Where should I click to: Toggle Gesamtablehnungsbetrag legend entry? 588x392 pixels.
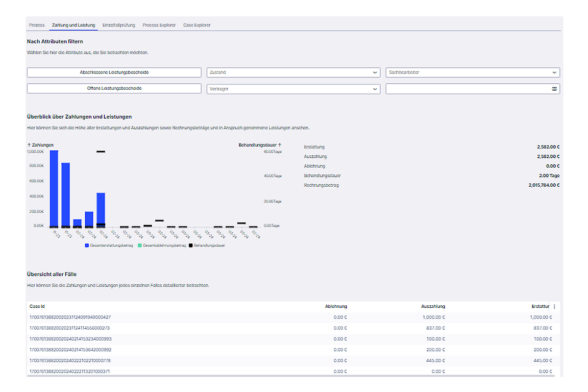click(x=162, y=245)
